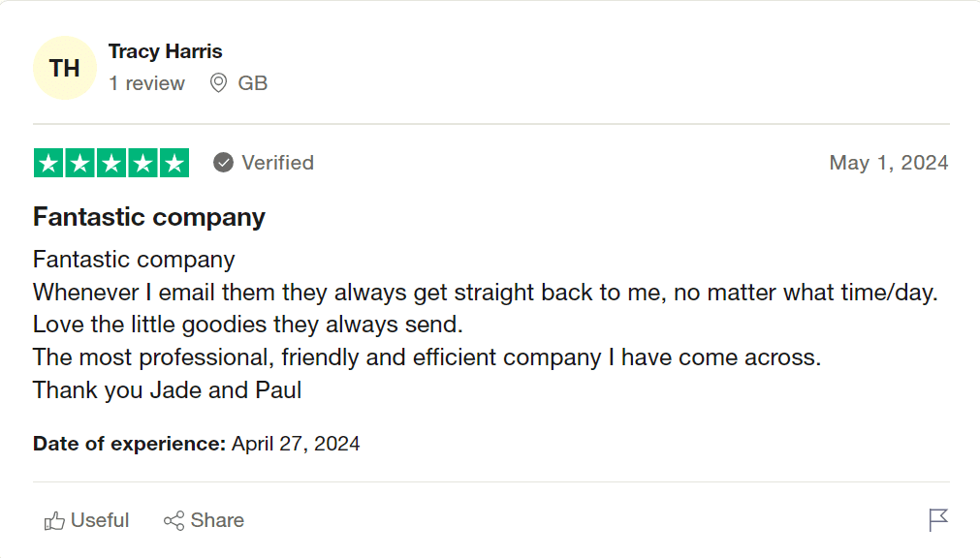
Task: Click the second green rating star
Action: point(80,163)
